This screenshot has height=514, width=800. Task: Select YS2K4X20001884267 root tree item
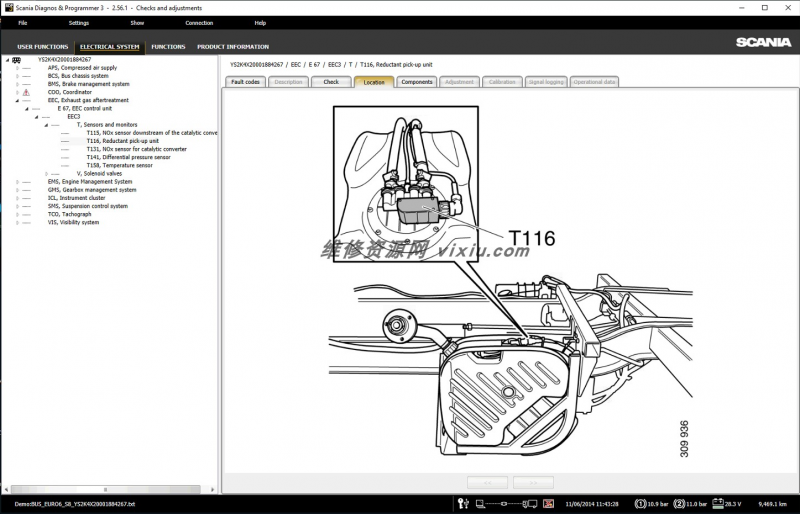coord(64,60)
